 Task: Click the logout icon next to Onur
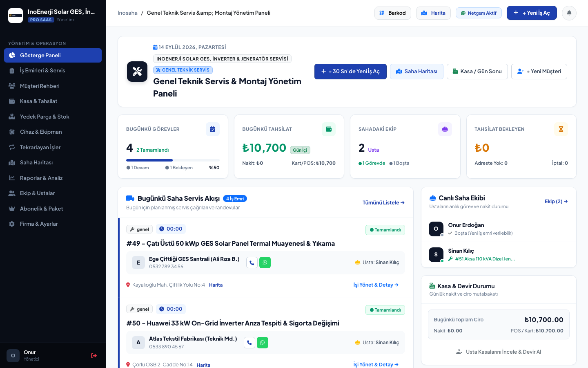pyautogui.click(x=94, y=356)
